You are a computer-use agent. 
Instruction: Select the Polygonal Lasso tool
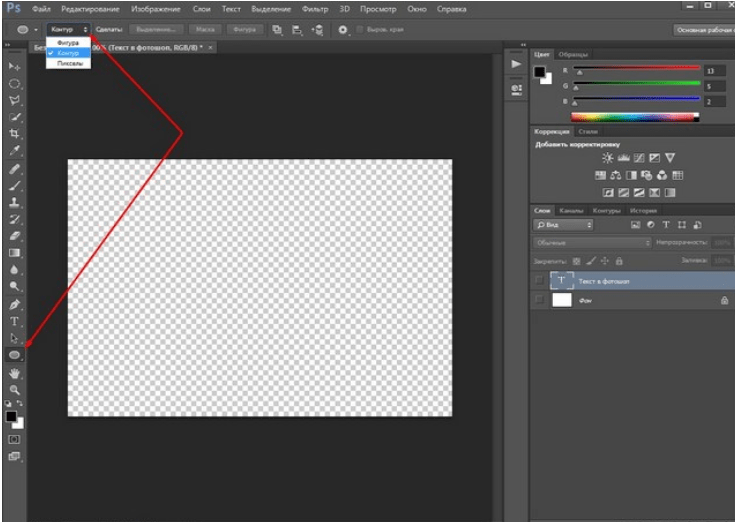click(x=15, y=101)
